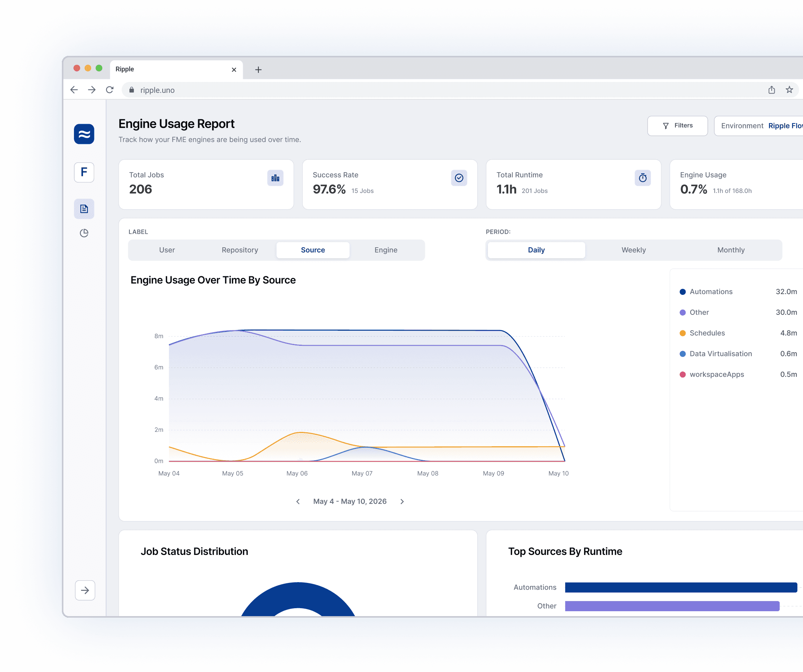Select the Source label tab
The image size is (803, 672).
click(313, 250)
